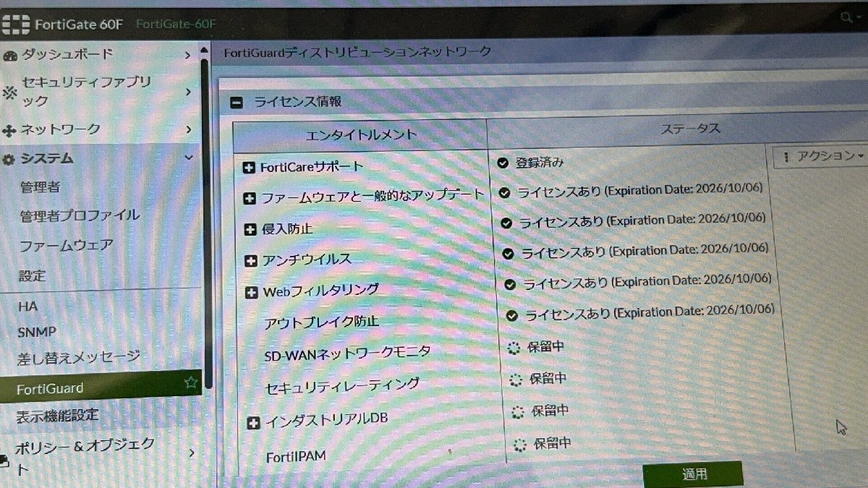Click SD-WANネットワークモニタ entry

point(348,353)
